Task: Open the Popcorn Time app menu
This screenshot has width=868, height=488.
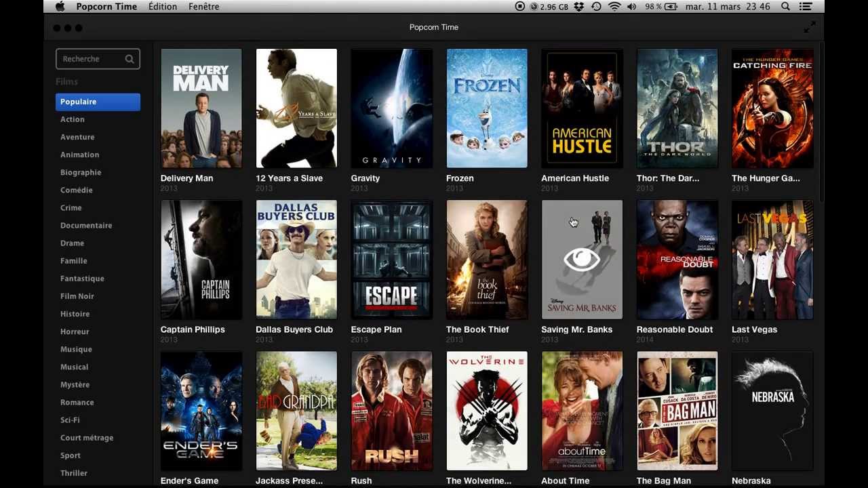Action: coord(106,7)
